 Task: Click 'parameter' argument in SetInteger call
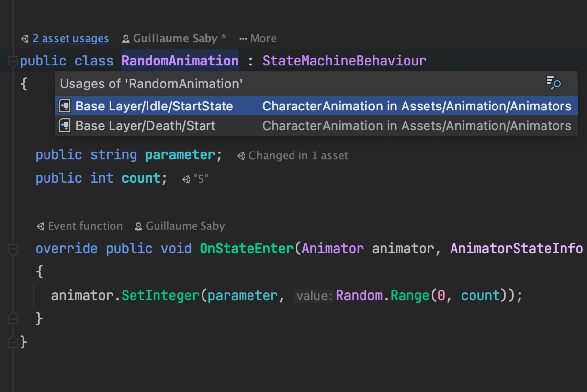pyautogui.click(x=243, y=296)
